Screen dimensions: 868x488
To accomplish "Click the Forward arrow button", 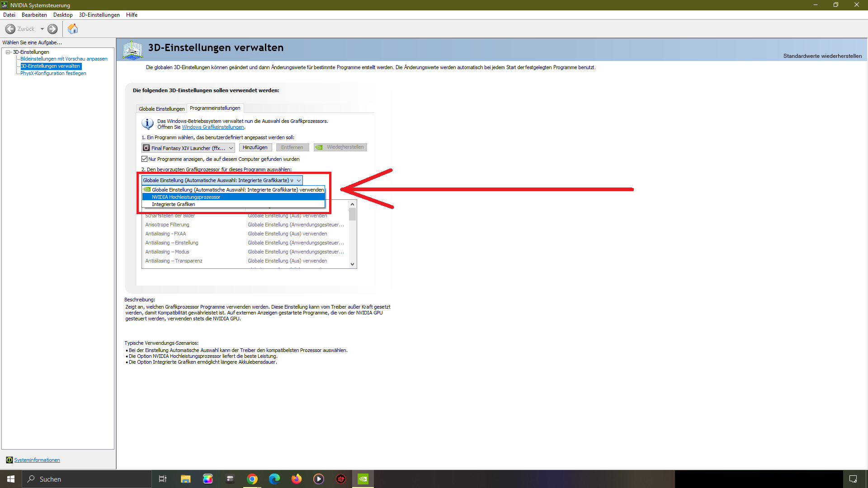I will pyautogui.click(x=52, y=29).
